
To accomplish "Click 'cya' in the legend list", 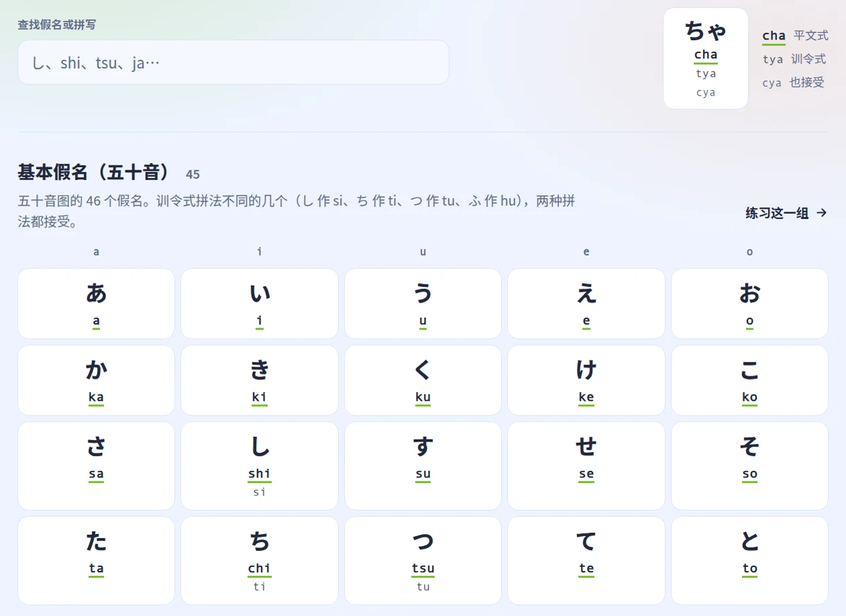I will [x=772, y=83].
